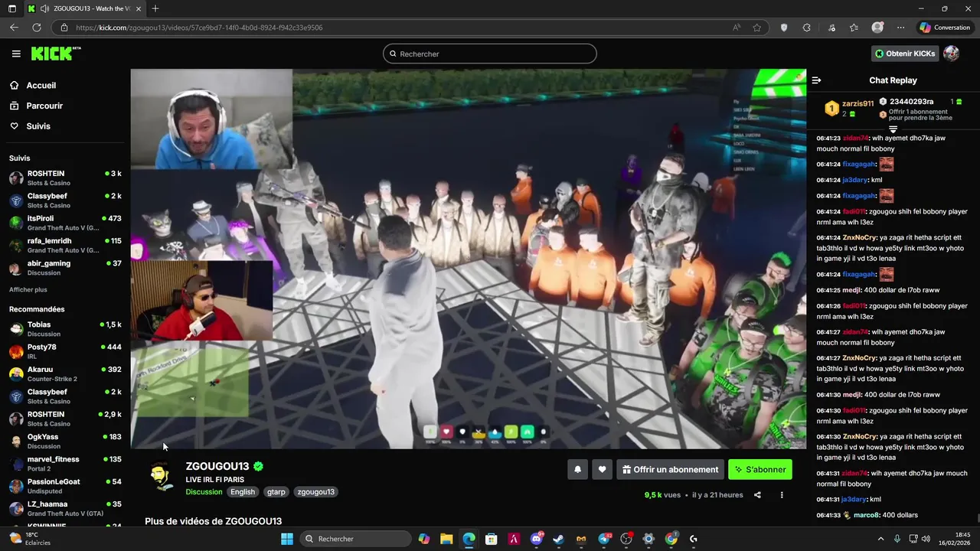Open Read aloud icon in address bar
Image resolution: width=980 pixels, height=551 pixels.
click(x=737, y=28)
